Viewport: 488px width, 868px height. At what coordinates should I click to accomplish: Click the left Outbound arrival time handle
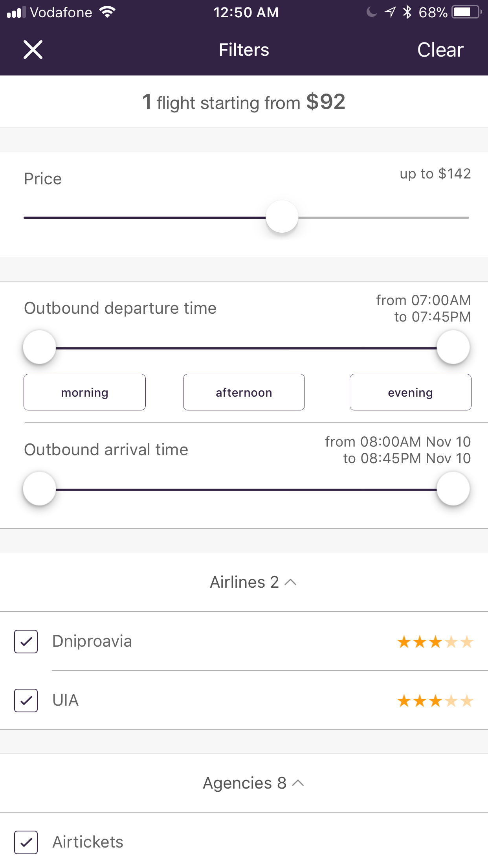pos(39,489)
